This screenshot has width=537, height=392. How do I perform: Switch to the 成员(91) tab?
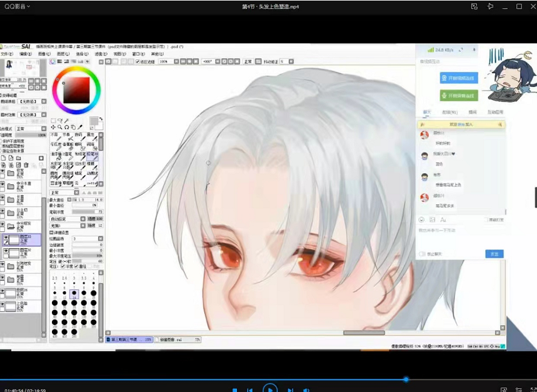[x=450, y=113]
